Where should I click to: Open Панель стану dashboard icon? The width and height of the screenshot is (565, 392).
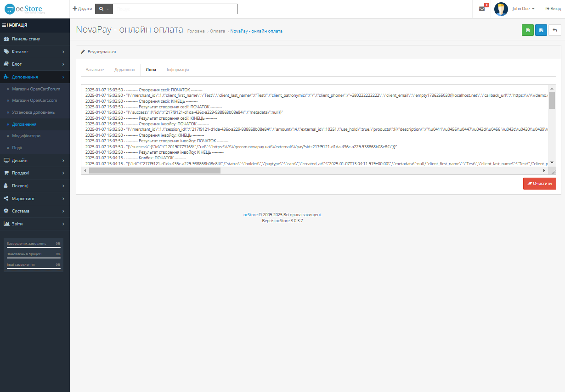click(x=6, y=39)
